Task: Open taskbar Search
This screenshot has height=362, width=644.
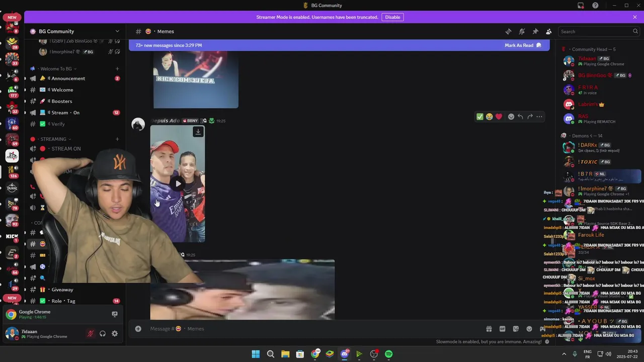Action: [x=271, y=354]
